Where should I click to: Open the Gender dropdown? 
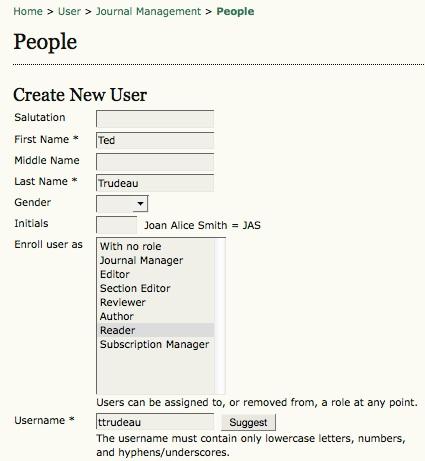(x=122, y=204)
